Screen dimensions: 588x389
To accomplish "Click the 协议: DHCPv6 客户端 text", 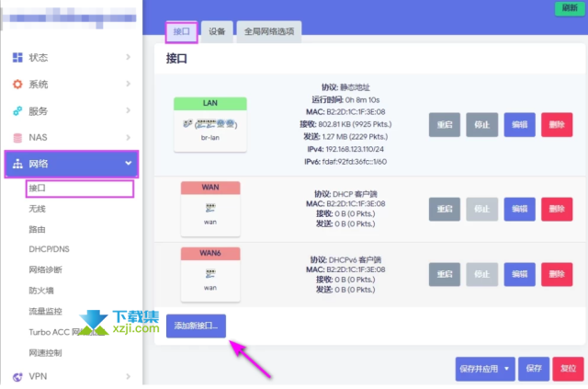I will (x=345, y=260).
